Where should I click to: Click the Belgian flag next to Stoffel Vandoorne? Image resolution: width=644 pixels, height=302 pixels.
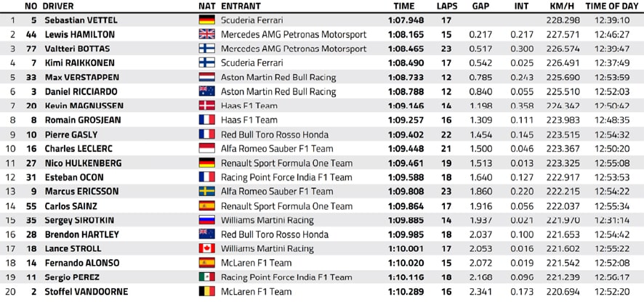tap(206, 292)
